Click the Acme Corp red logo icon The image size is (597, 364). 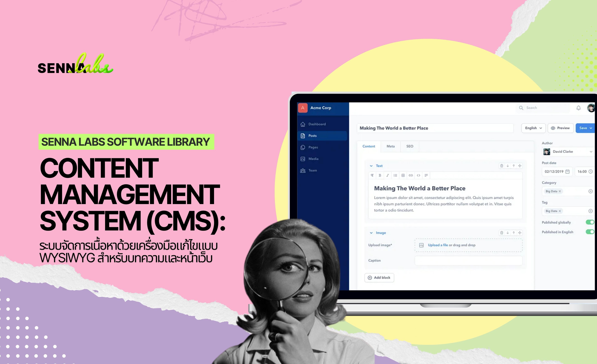pyautogui.click(x=303, y=108)
